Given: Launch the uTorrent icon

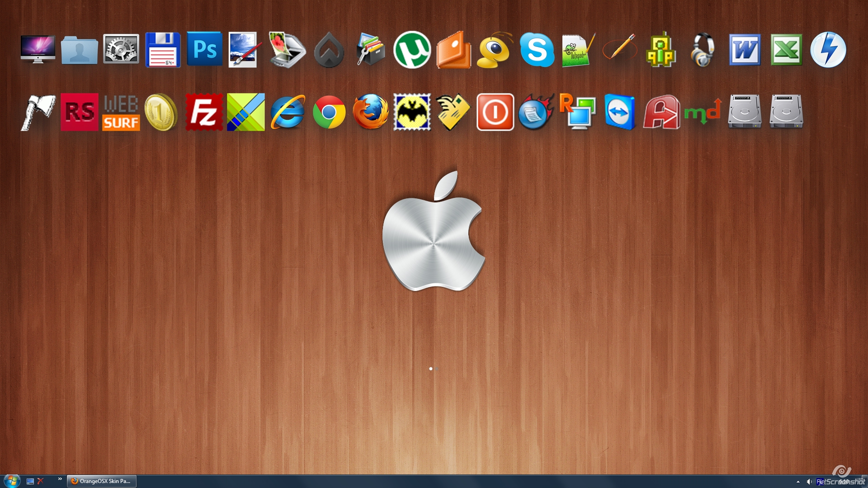Looking at the screenshot, I should [x=412, y=50].
